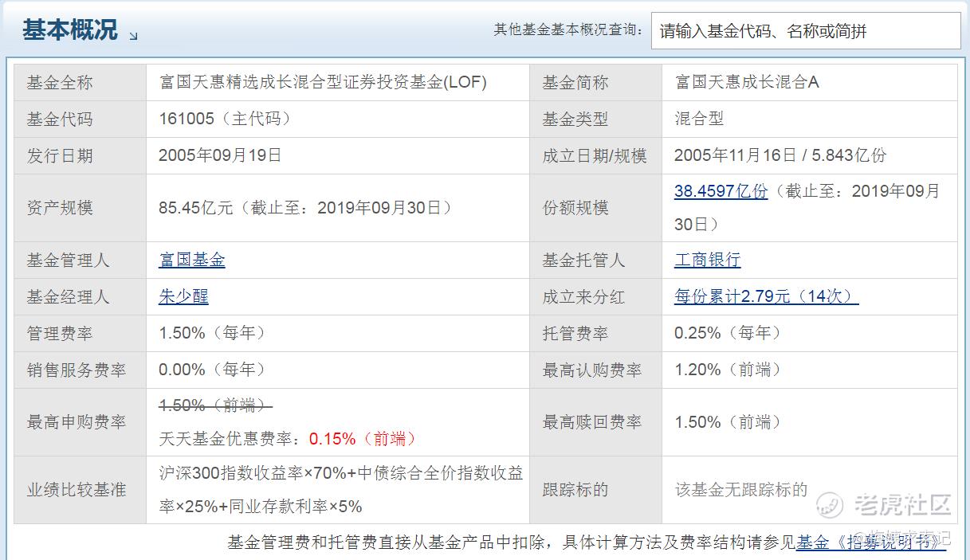Click the 发行日期 row label
The height and width of the screenshot is (560, 970).
tap(60, 155)
